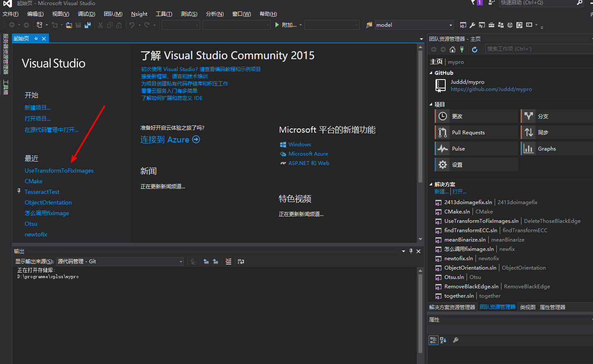Open the Output panel window position dropdown
Screen dimensions: 593x364
404,251
